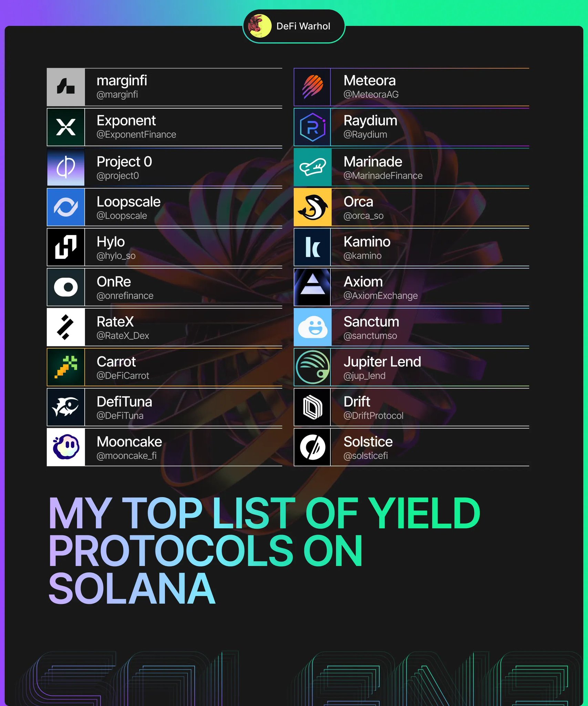This screenshot has height=706, width=588.
Task: Click the Drift logo icon
Action: 312,407
